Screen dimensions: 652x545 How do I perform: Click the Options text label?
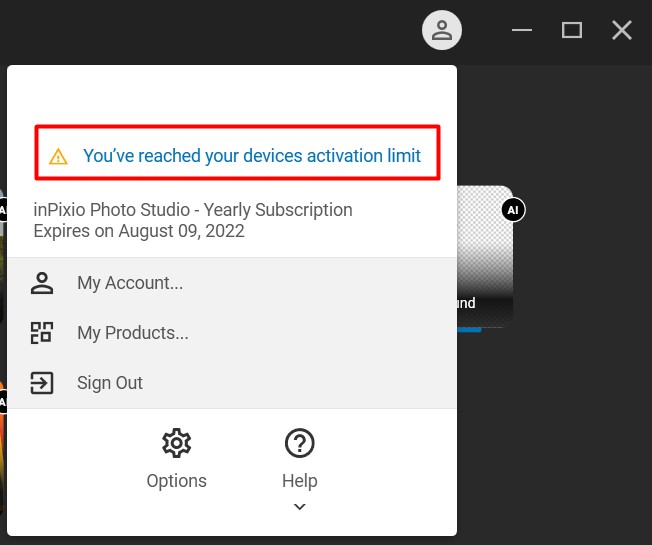coord(177,481)
